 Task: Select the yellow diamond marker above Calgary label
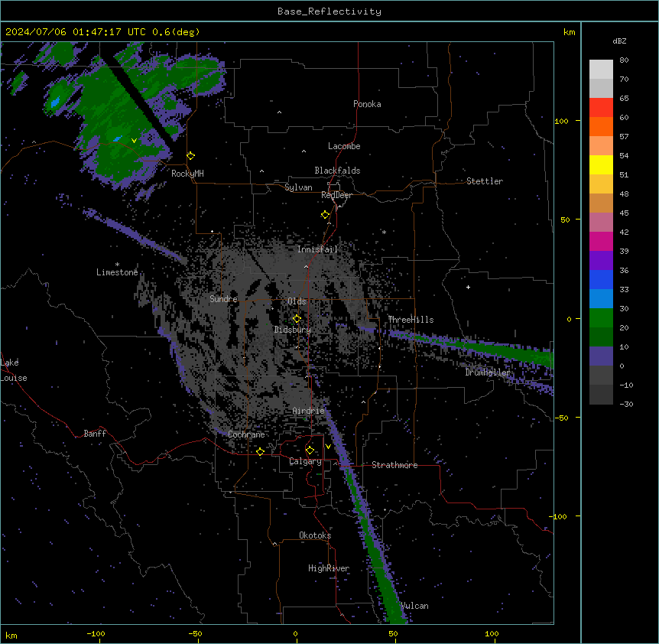coord(310,450)
